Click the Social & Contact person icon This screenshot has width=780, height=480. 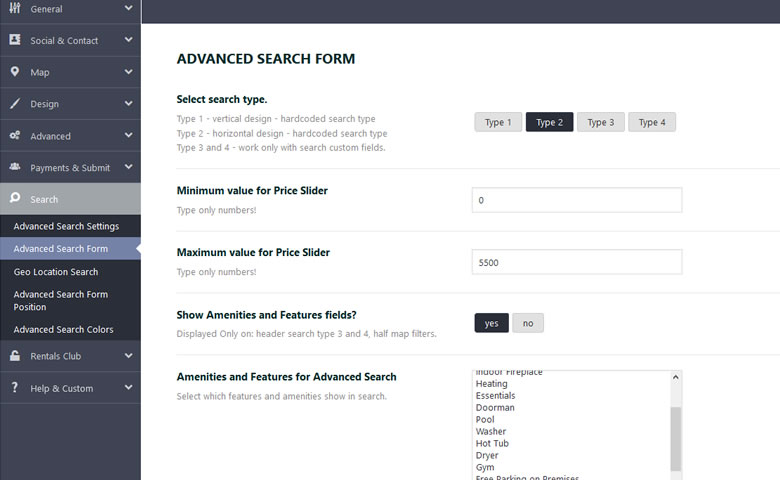click(15, 40)
